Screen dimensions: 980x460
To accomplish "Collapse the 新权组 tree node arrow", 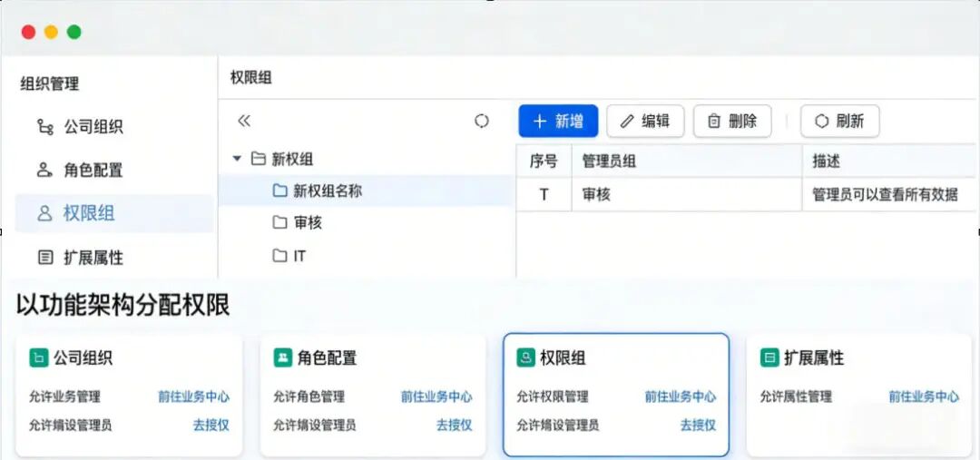I will click(x=237, y=159).
